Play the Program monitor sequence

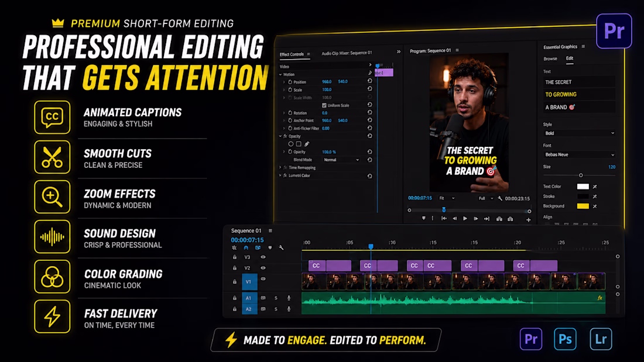(x=465, y=219)
